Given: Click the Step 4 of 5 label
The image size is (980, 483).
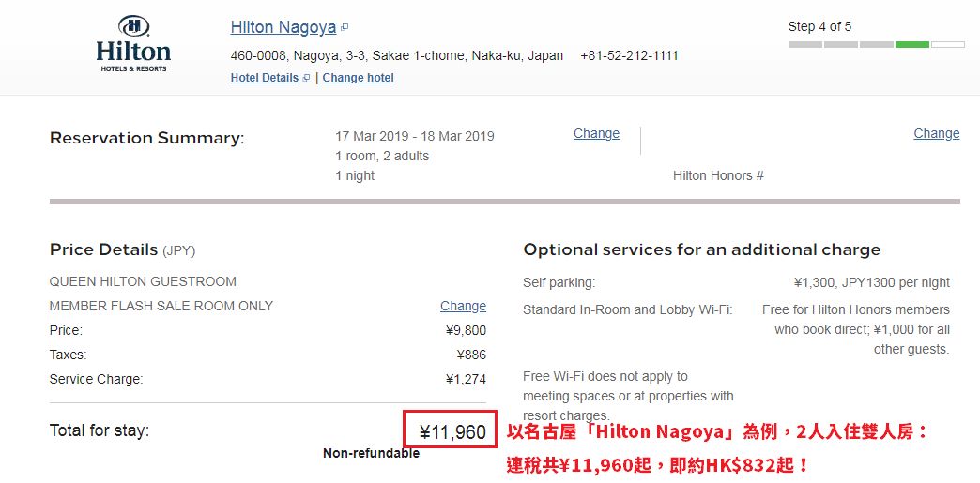Looking at the screenshot, I should 819,27.
